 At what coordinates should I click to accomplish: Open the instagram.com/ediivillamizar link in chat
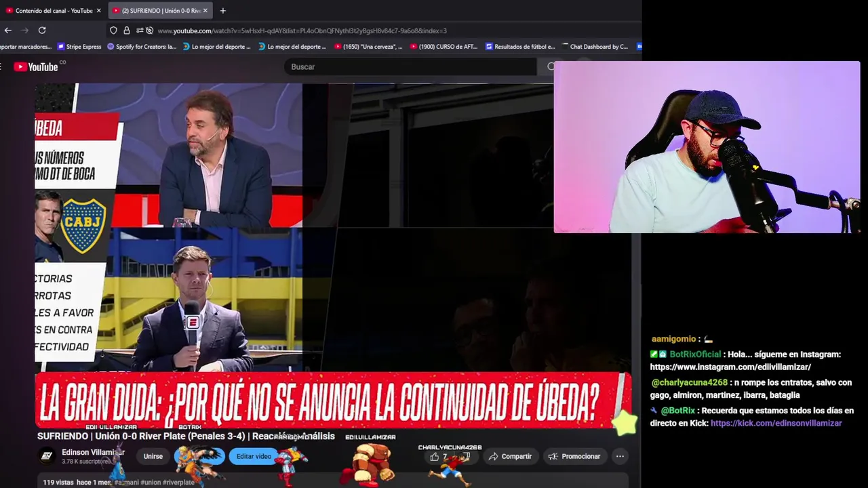[730, 367]
